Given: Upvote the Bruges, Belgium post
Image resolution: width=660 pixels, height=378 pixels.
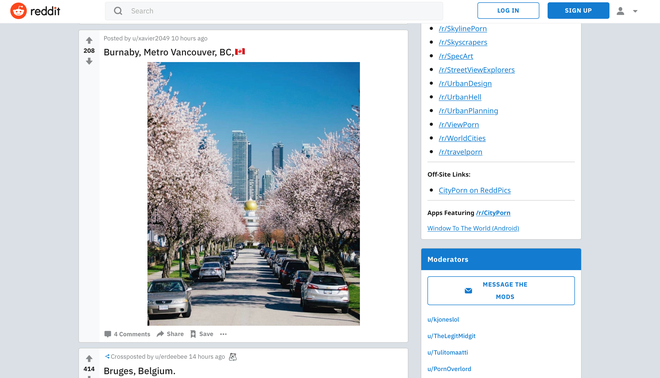Looking at the screenshot, I should (89, 359).
